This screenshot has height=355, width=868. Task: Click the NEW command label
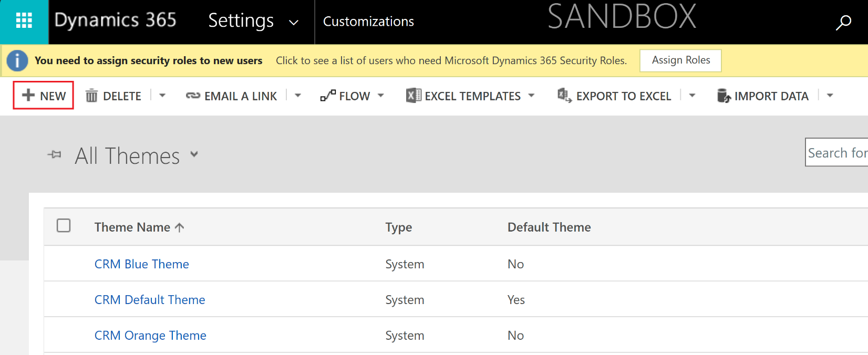[53, 96]
